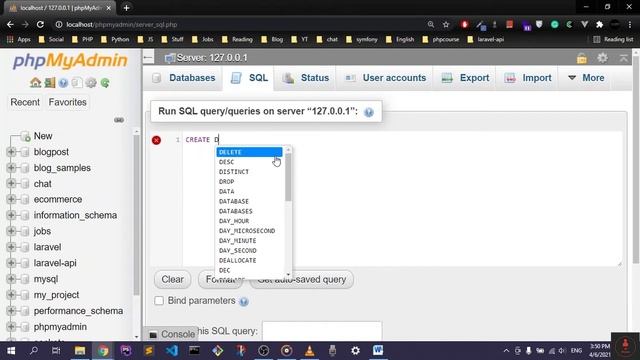This screenshot has height=360, width=640.
Task: Click the autocomplete list scrollbar
Action: tap(288, 178)
